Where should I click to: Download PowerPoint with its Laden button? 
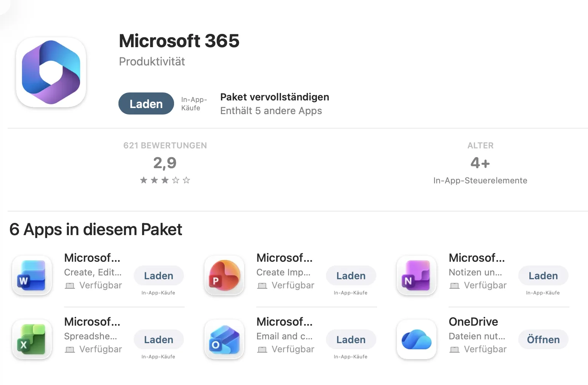point(351,276)
